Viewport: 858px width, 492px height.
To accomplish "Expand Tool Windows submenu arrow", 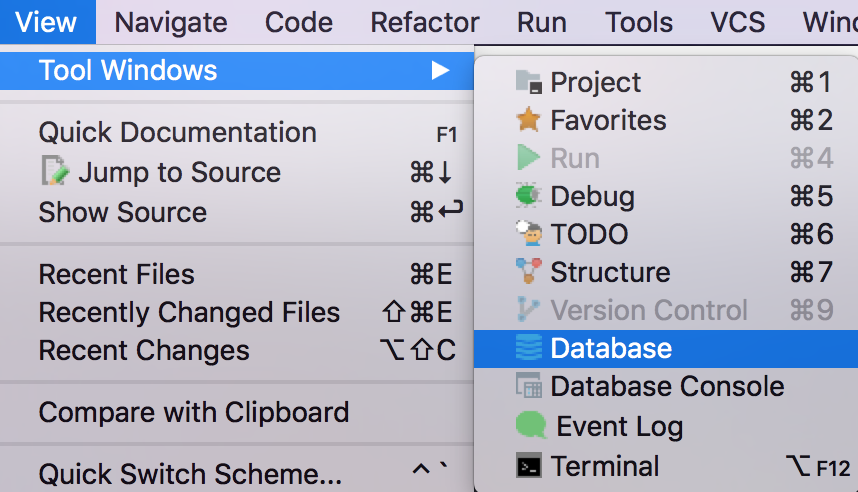I will click(440, 71).
